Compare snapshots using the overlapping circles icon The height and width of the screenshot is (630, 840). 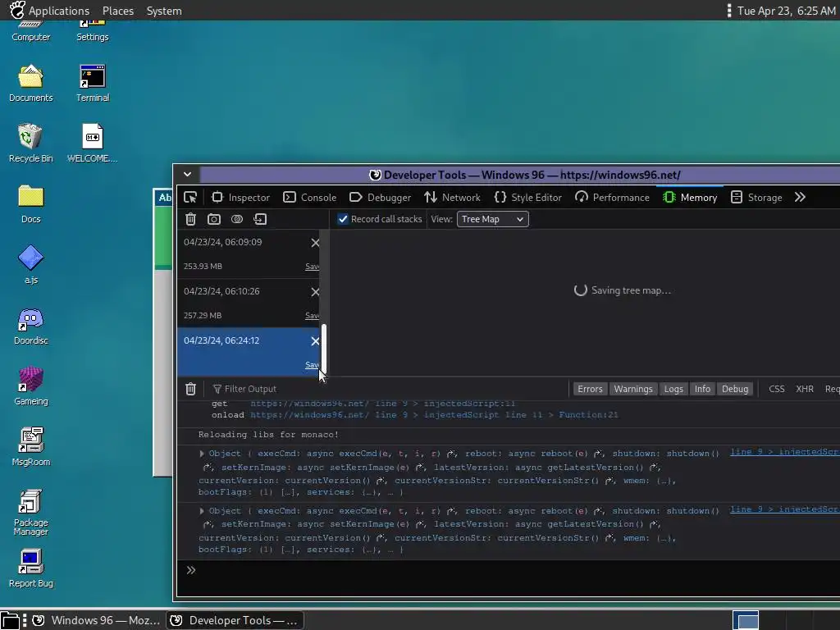pos(237,219)
